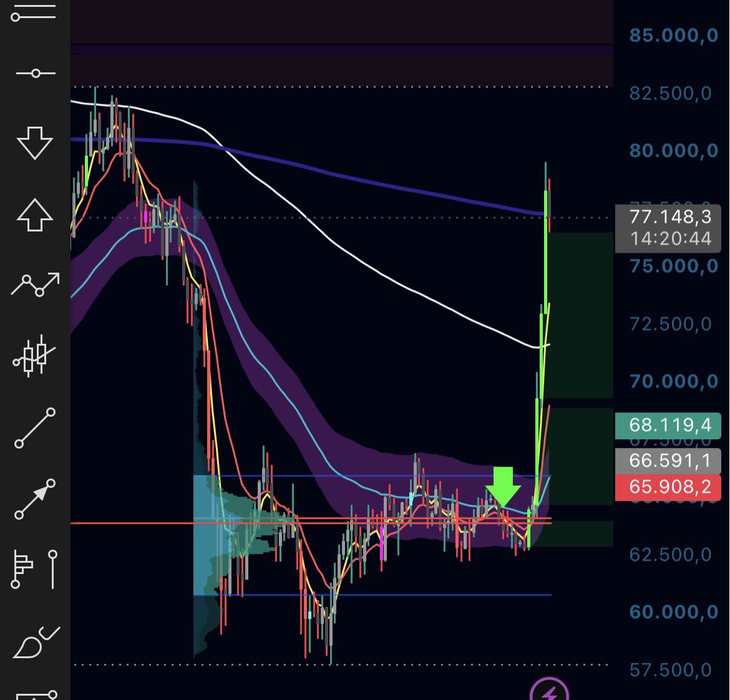
Task: Select the vertical line pin tool
Action: point(52,569)
